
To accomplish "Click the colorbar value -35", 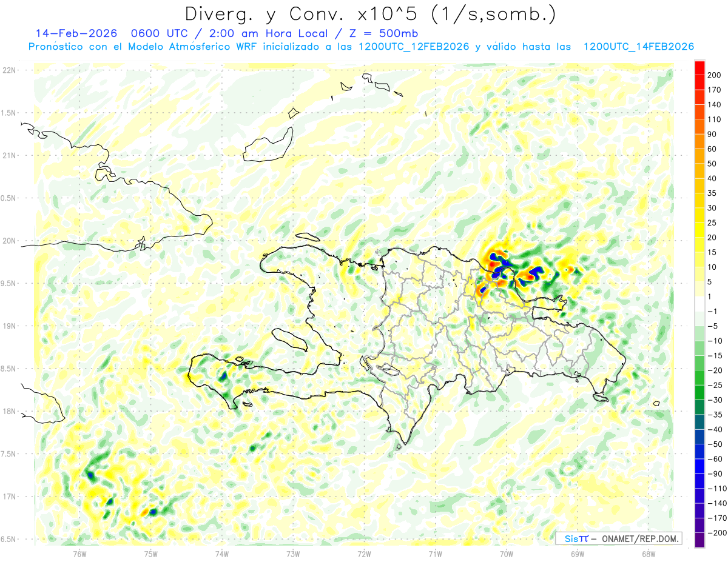I will (714, 415).
